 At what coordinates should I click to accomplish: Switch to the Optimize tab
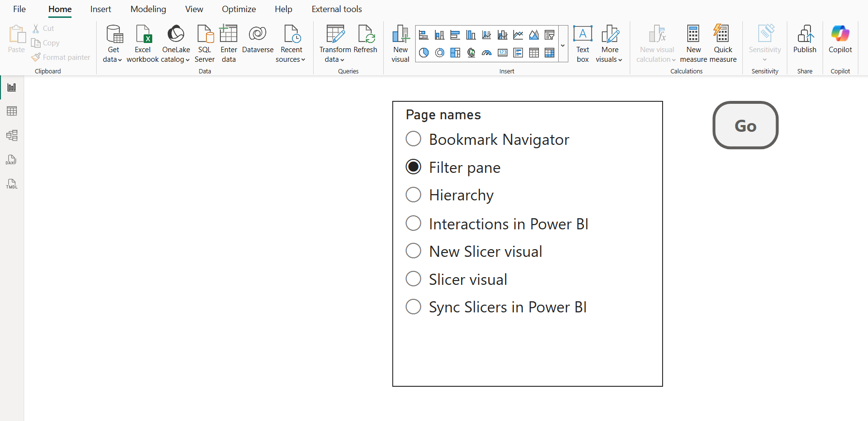tap(239, 9)
